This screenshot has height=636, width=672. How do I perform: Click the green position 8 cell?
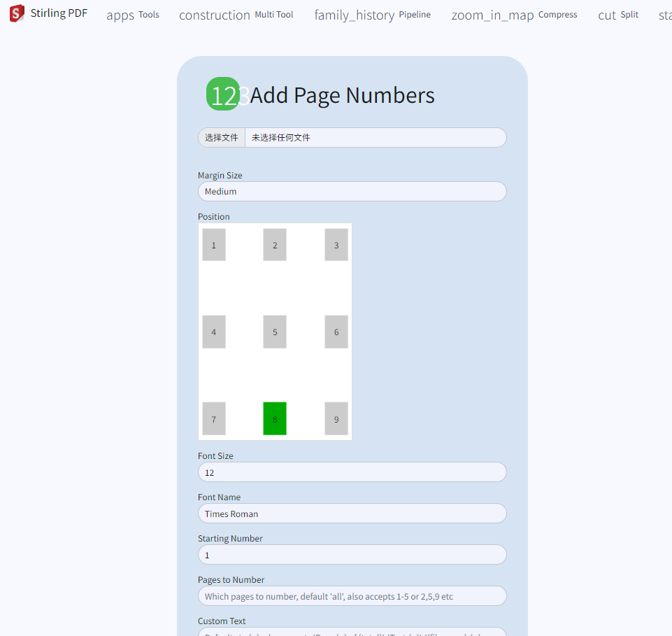pos(275,418)
